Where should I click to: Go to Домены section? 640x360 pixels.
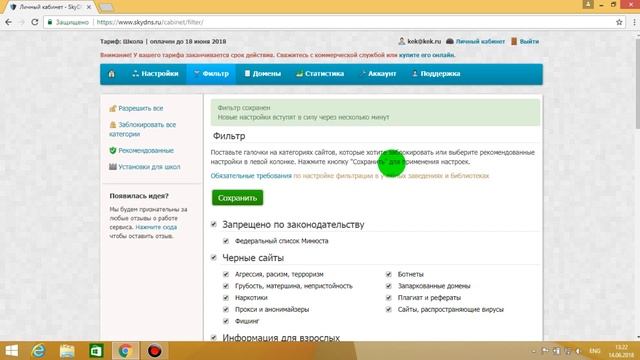(x=262, y=74)
